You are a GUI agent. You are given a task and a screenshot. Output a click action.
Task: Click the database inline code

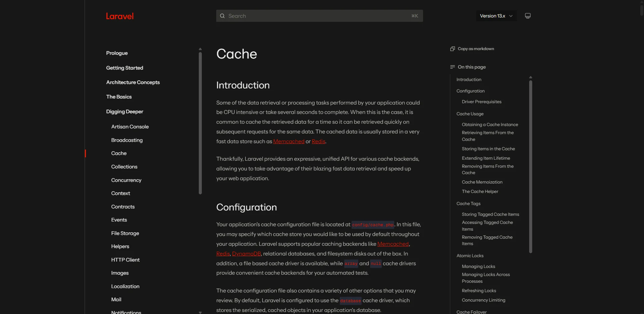(351, 301)
